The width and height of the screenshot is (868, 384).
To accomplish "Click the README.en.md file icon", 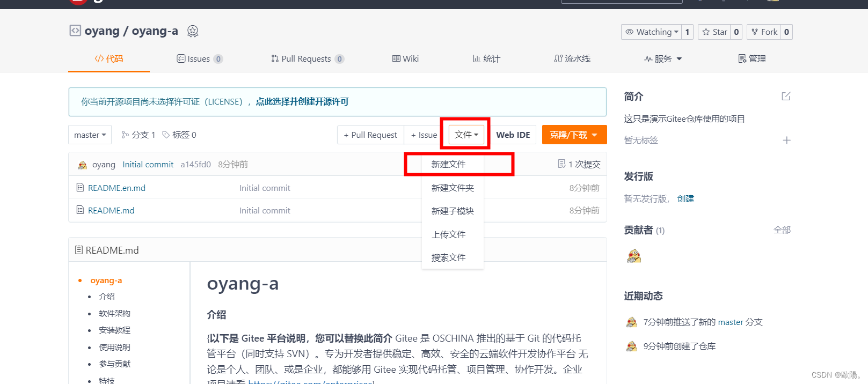I will pyautogui.click(x=80, y=188).
